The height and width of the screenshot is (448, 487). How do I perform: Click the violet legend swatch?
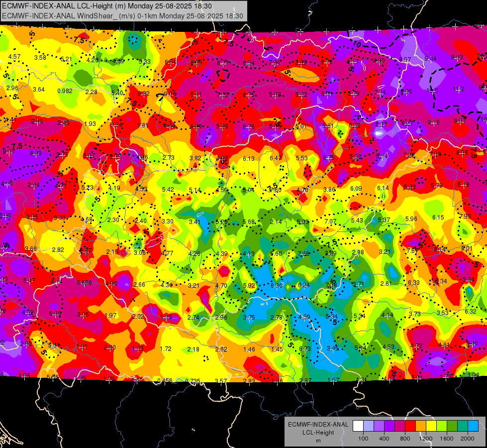(x=390, y=426)
